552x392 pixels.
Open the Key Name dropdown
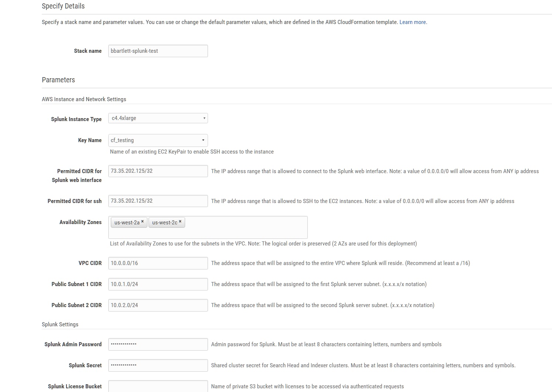tap(158, 140)
